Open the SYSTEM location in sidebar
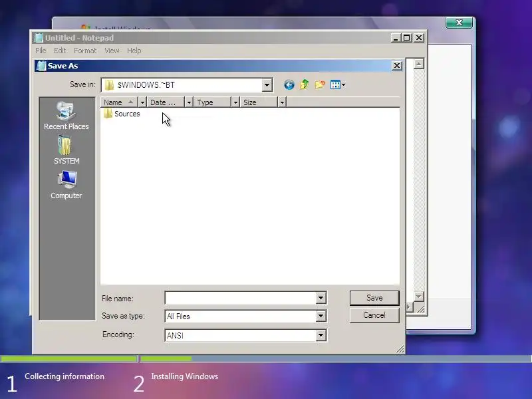The image size is (532, 399). pos(66,150)
